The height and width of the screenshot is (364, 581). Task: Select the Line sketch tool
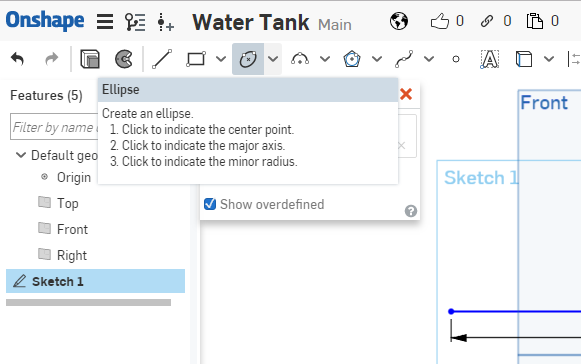coord(162,59)
